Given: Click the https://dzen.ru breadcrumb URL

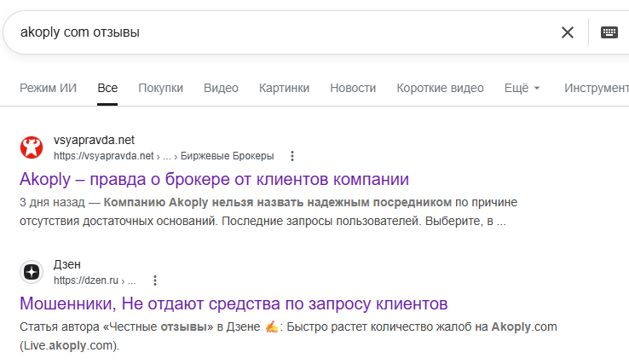Looking at the screenshot, I should tap(95, 280).
